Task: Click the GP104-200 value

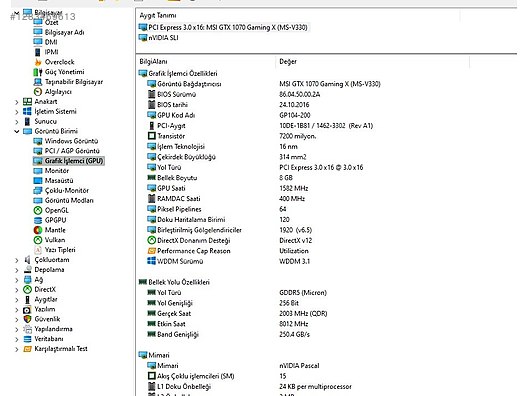Action: point(295,115)
